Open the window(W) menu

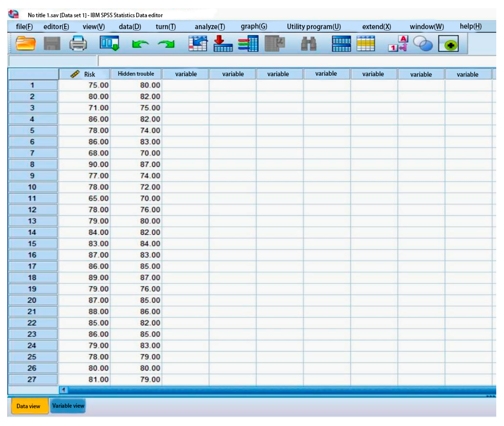coord(427,26)
